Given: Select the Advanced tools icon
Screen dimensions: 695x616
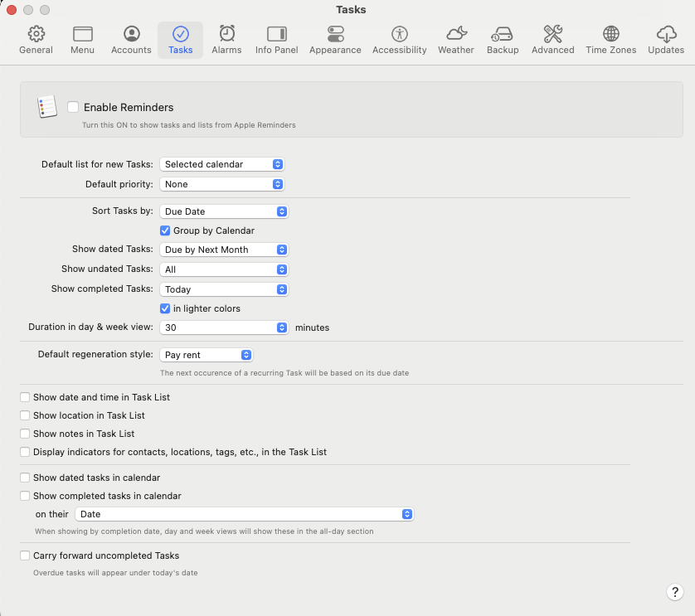Looking at the screenshot, I should point(552,39).
